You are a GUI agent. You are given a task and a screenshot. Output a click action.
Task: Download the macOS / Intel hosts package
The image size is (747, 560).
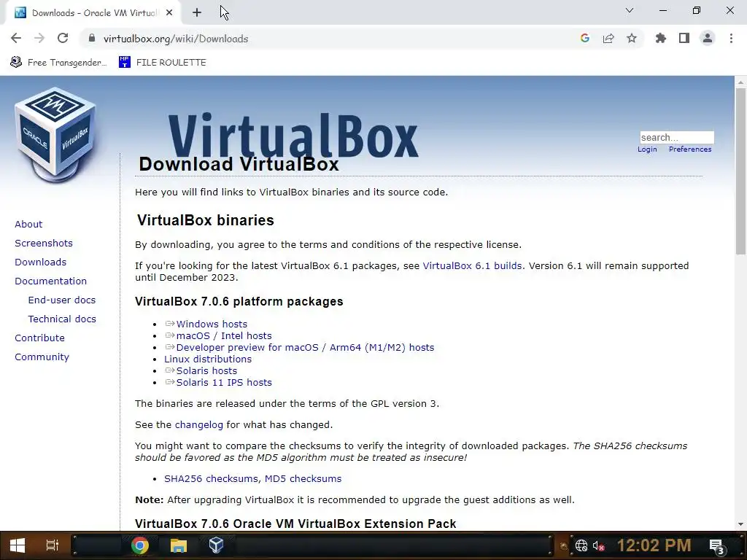pos(224,335)
